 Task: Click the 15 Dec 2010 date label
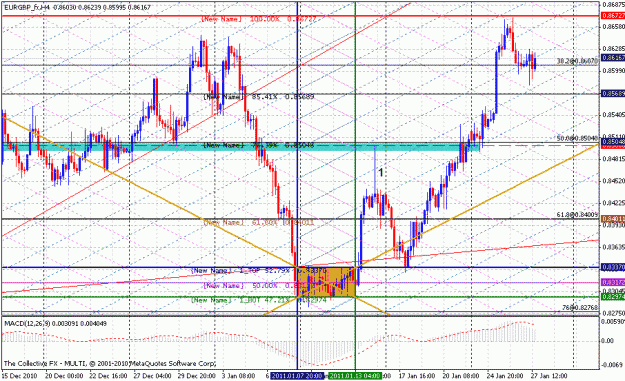coord(20,376)
